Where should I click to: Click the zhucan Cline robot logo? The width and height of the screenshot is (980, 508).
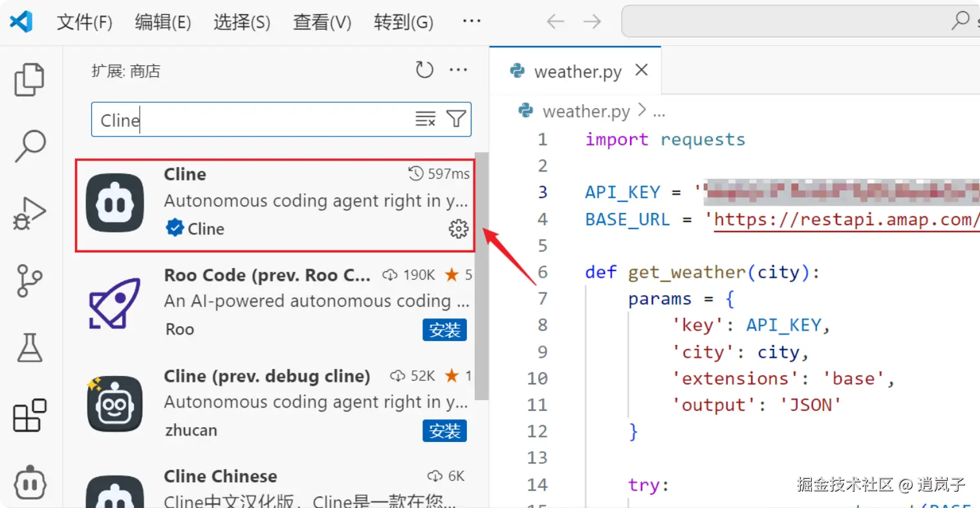point(115,404)
